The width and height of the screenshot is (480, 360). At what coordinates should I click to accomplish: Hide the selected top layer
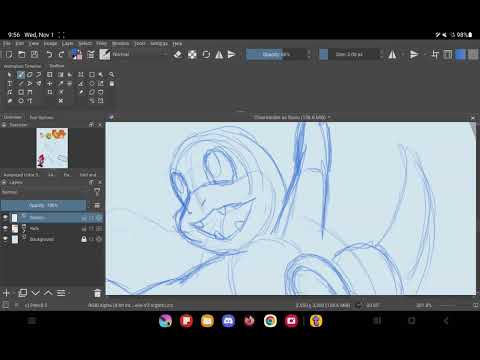(x=5, y=217)
